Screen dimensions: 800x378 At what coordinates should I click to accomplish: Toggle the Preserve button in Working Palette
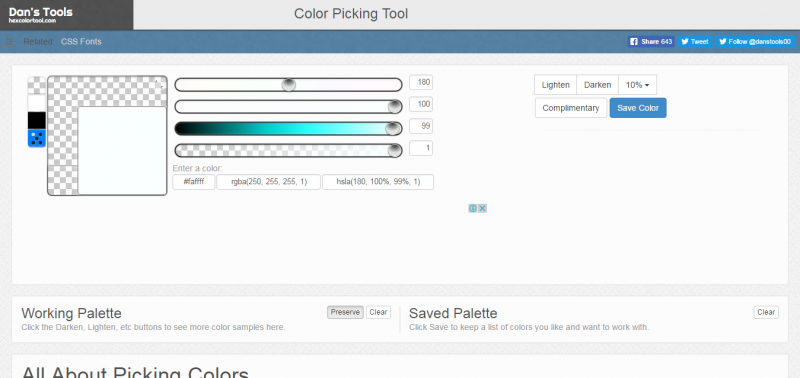pyautogui.click(x=345, y=312)
